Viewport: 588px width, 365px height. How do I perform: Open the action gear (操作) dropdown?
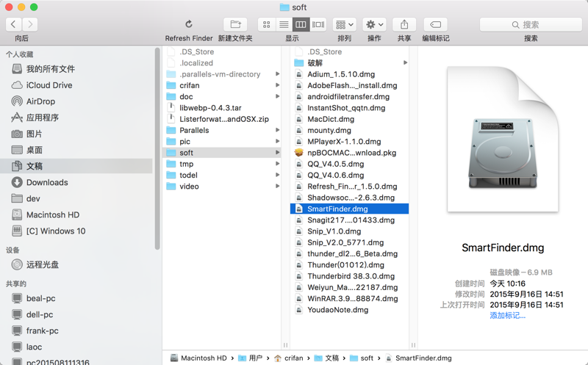click(374, 24)
